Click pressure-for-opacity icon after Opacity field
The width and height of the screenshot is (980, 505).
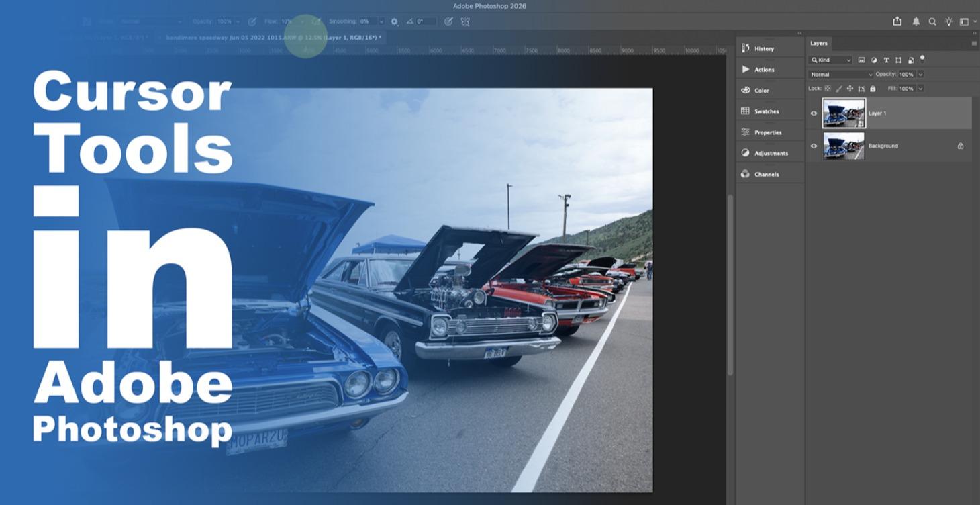(252, 21)
